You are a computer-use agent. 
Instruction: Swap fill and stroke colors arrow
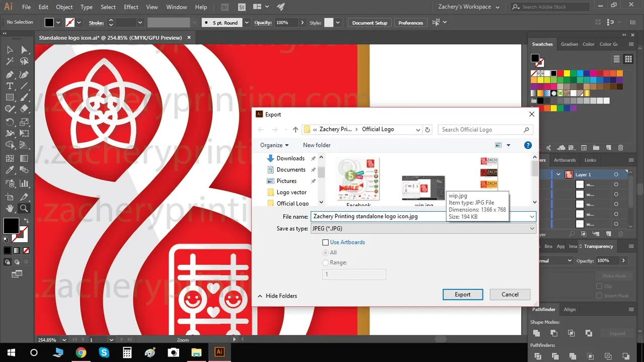26,221
